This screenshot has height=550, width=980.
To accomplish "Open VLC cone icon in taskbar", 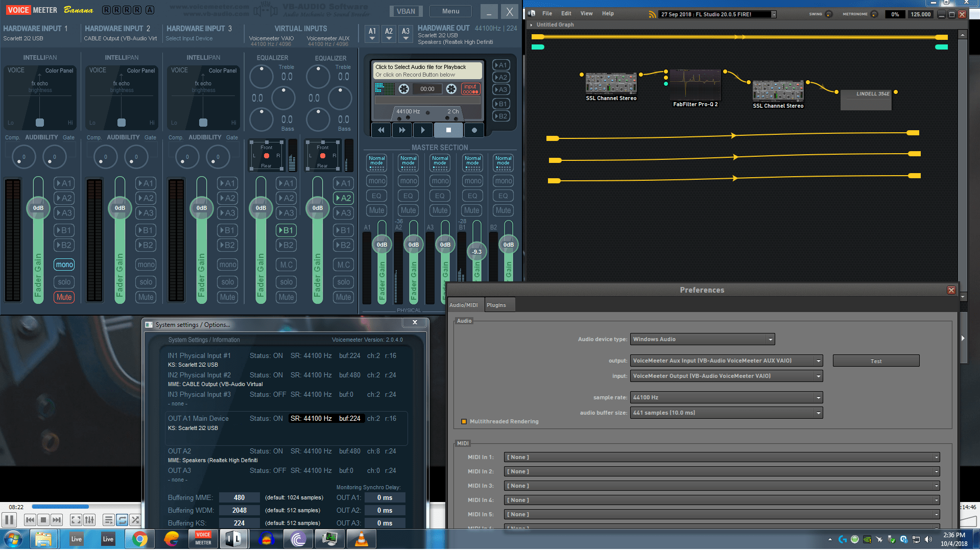I will (x=362, y=539).
